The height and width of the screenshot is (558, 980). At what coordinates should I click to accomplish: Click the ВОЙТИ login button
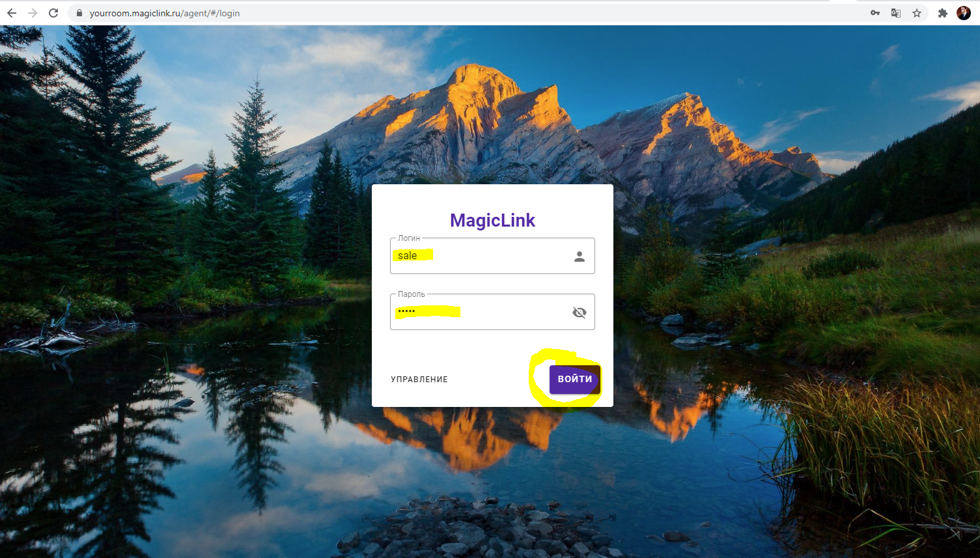(575, 379)
